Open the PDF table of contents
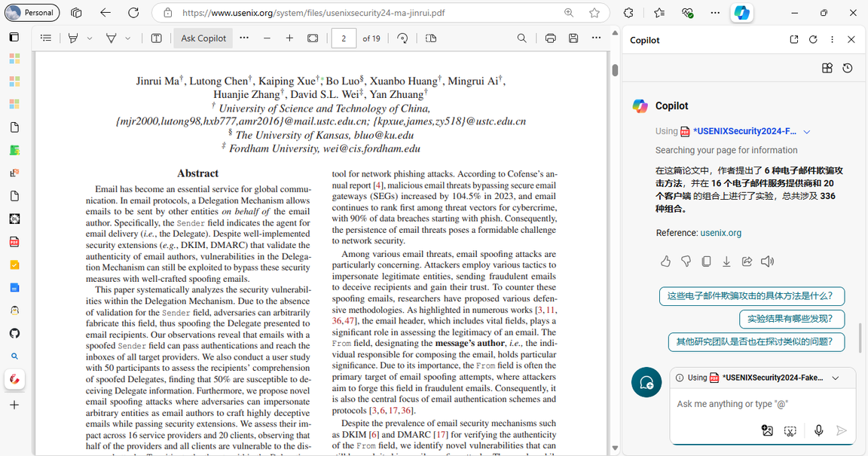 pos(46,38)
